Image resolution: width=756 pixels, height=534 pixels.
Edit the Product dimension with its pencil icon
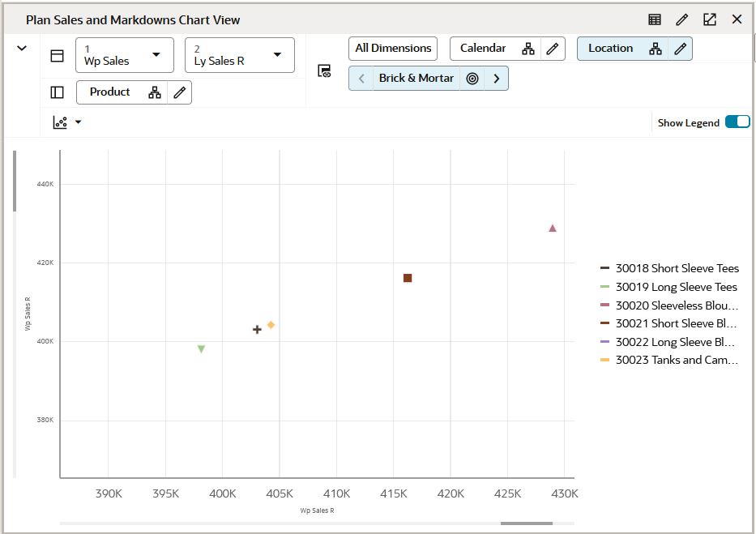[180, 92]
